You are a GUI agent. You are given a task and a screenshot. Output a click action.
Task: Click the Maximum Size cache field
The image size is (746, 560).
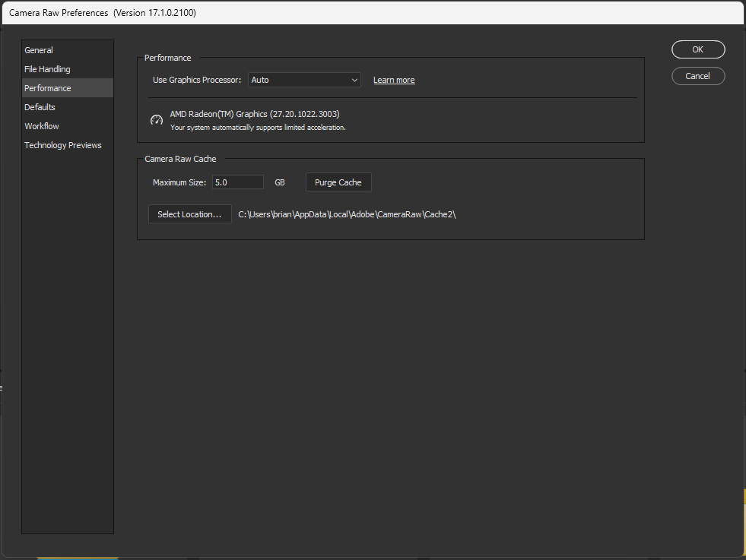pyautogui.click(x=237, y=182)
